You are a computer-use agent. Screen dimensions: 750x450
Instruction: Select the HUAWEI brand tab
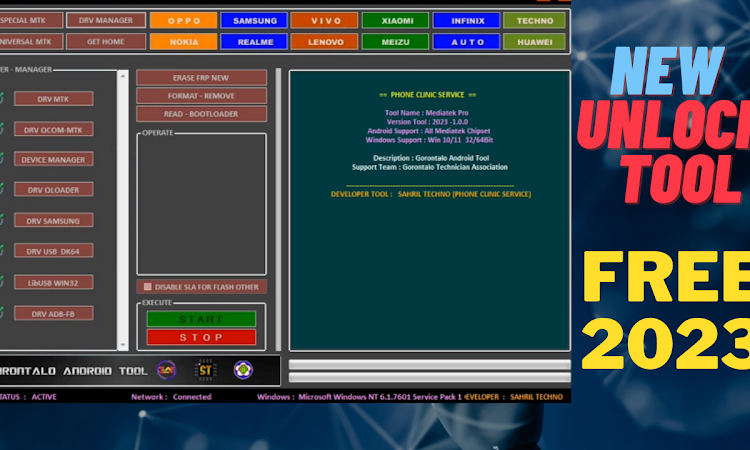click(534, 42)
